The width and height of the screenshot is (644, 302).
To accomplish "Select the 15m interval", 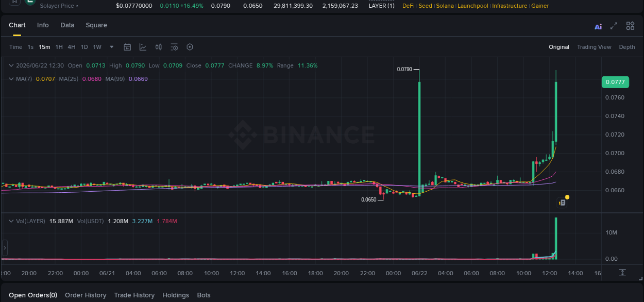I will click(x=44, y=47).
